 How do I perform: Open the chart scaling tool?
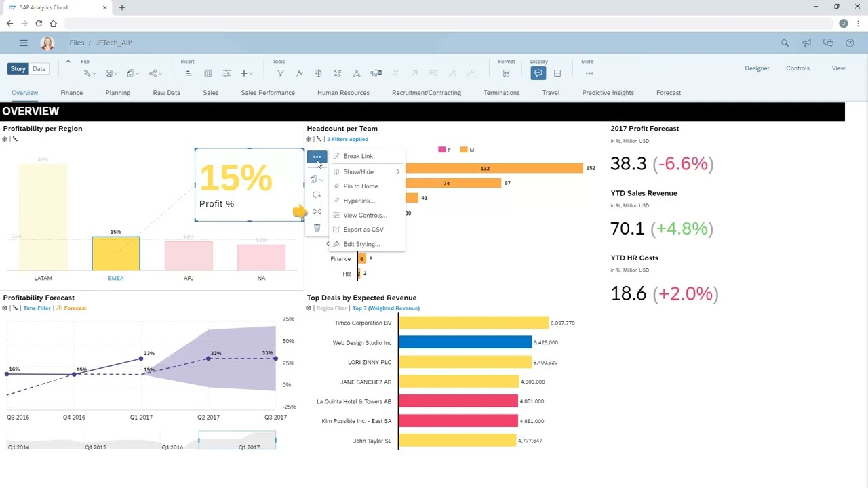337,73
